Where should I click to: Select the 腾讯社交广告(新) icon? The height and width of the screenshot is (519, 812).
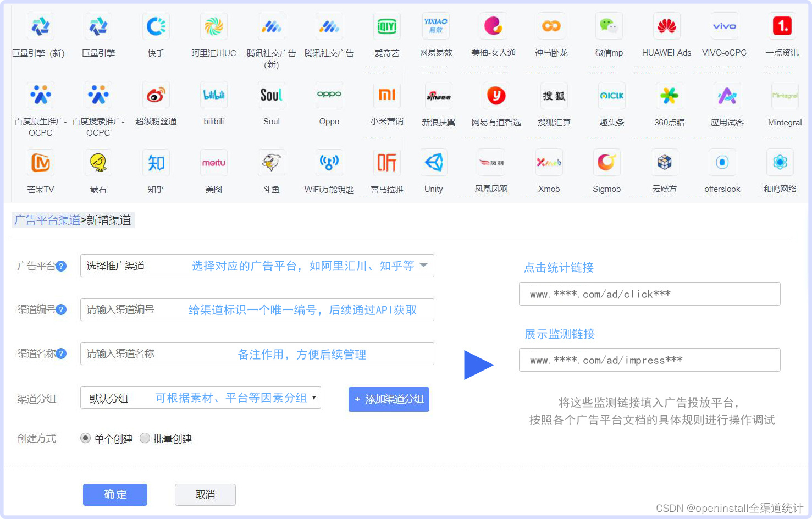tap(272, 26)
